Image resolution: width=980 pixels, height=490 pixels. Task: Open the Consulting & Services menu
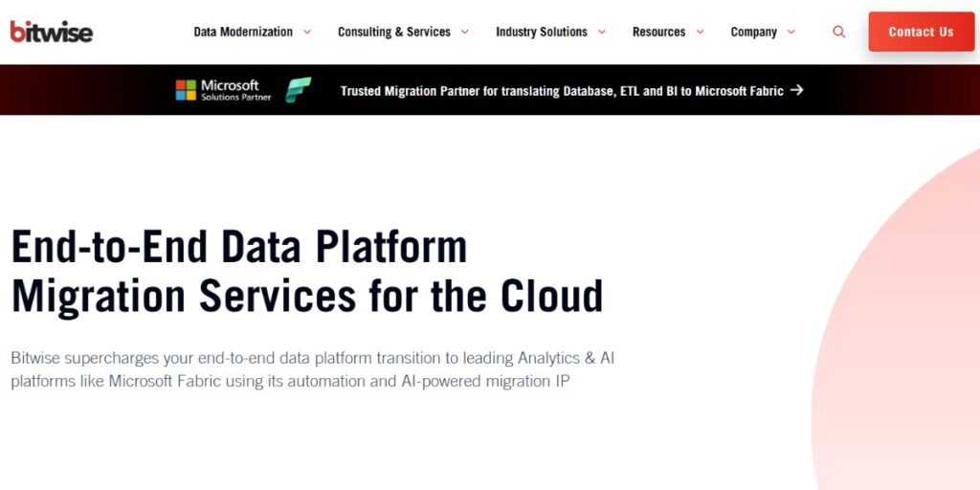[x=394, y=32]
